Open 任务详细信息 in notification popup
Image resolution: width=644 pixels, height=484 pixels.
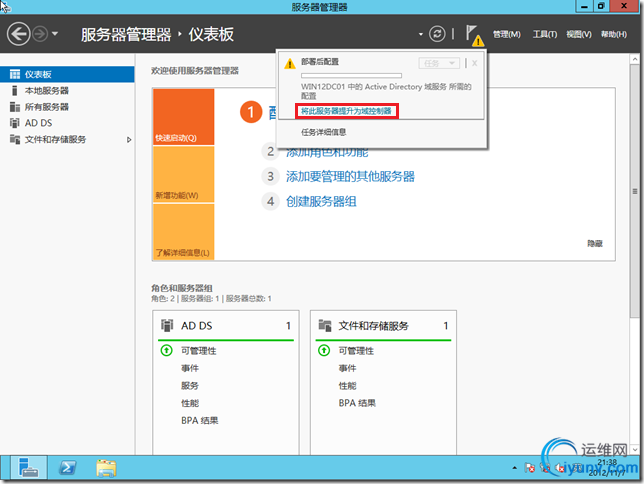pyautogui.click(x=324, y=132)
